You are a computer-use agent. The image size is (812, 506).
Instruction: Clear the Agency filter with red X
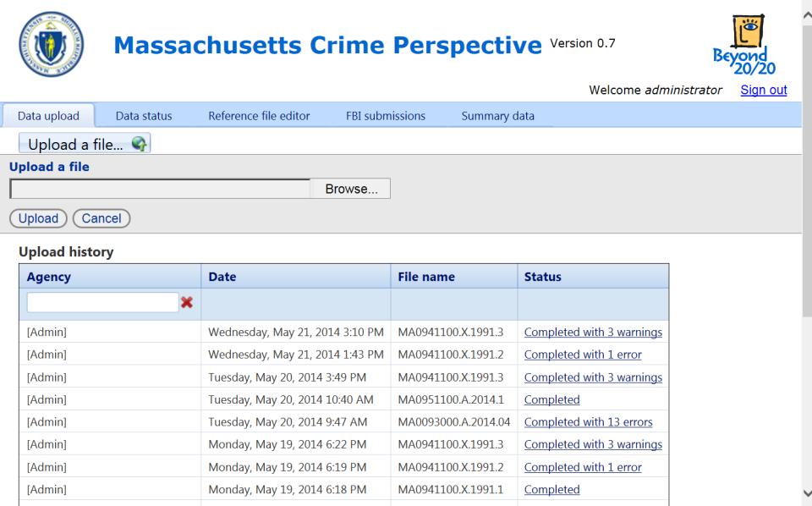tap(187, 302)
